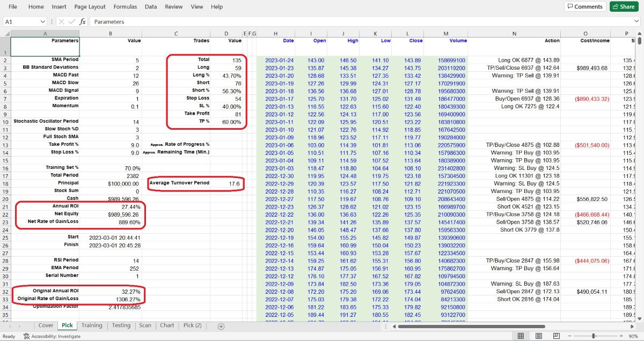Select the Original Rate of Gain/Loss value 1306.27%
This screenshot has width=644, height=341.
111,299
